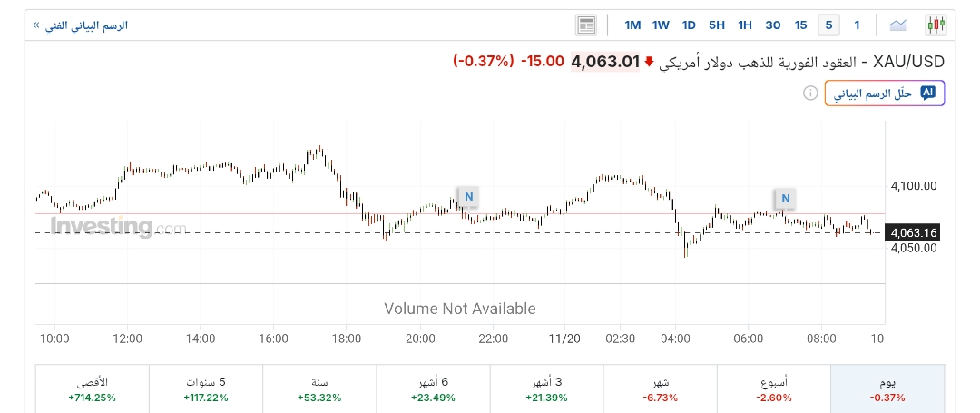Switch the chart to the 1D interval
Viewport: 980px width, 413px height.
pyautogui.click(x=689, y=25)
